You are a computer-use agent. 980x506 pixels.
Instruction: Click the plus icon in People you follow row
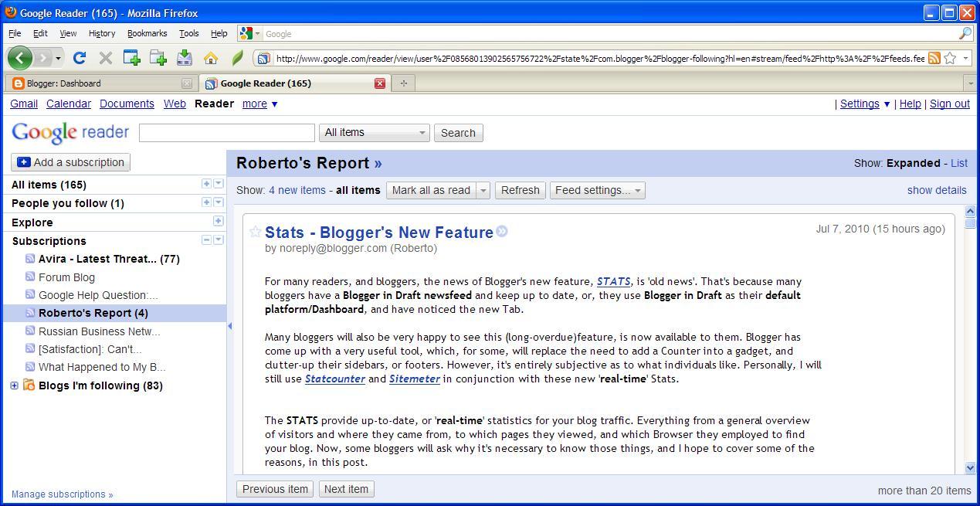tap(206, 202)
